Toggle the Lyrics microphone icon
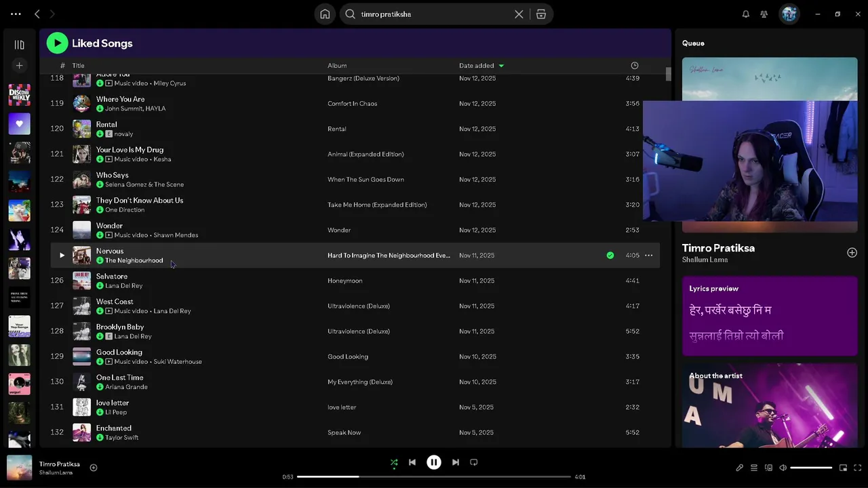Screen dimensions: 868x488 point(739,468)
